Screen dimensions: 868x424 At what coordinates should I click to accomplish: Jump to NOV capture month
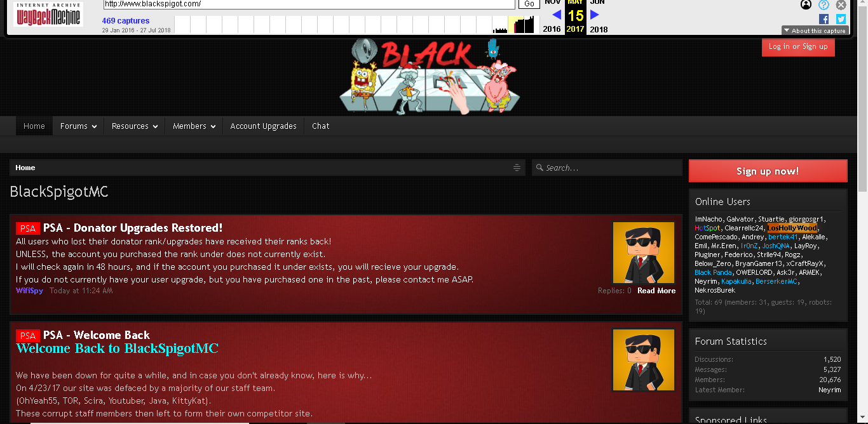click(552, 3)
